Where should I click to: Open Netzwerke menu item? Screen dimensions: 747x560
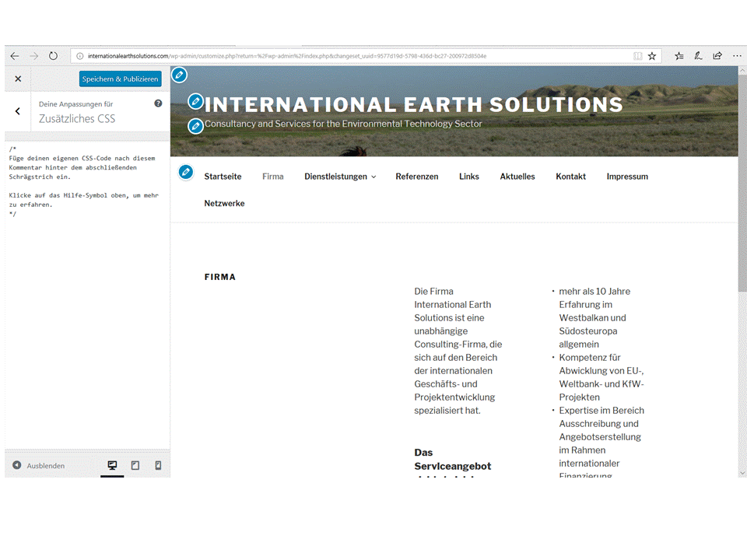(224, 203)
